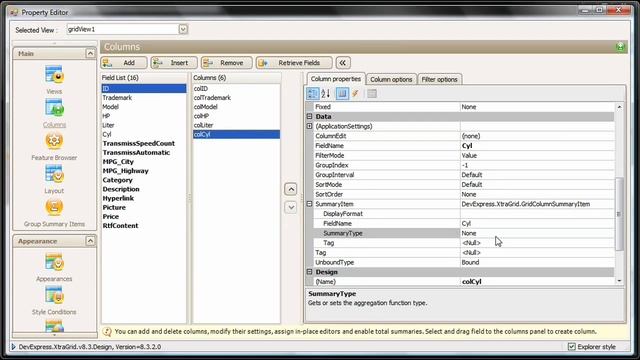
Task: Open Group Summary Items icon
Action: tap(54, 207)
